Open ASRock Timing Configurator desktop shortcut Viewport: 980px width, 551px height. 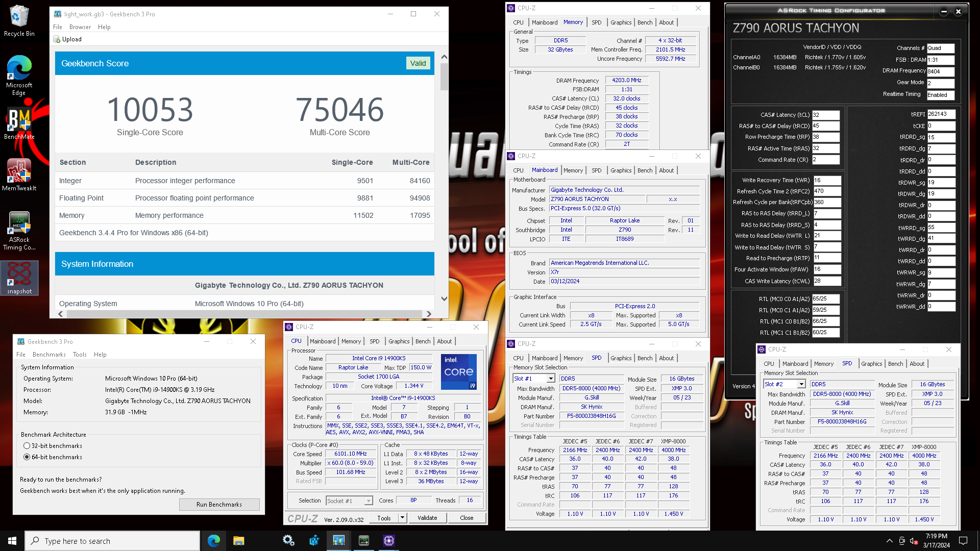pyautogui.click(x=19, y=231)
